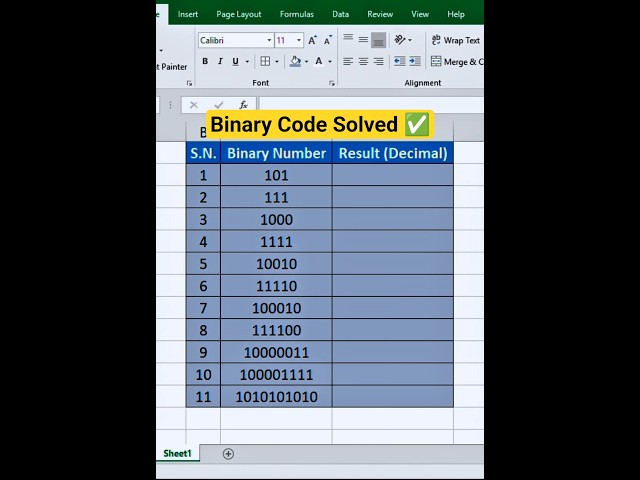This screenshot has width=640, height=480.
Task: Click the Insert Function fx icon
Action: click(x=244, y=105)
